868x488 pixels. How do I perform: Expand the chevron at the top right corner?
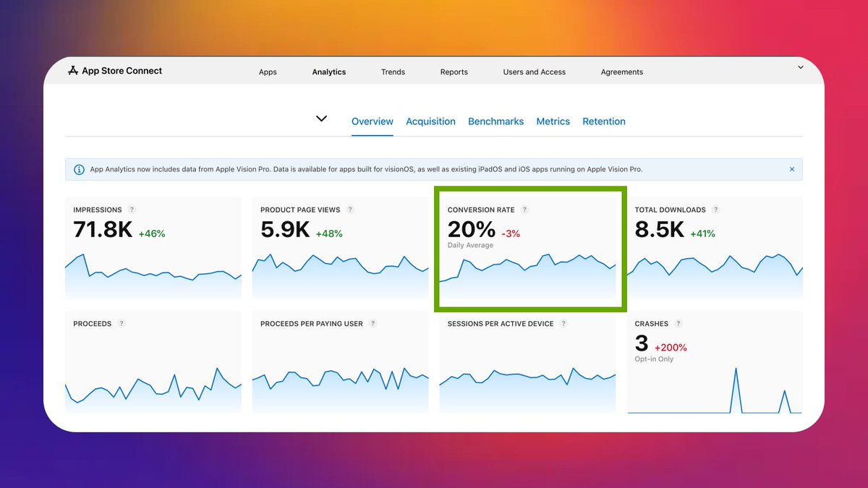point(800,67)
